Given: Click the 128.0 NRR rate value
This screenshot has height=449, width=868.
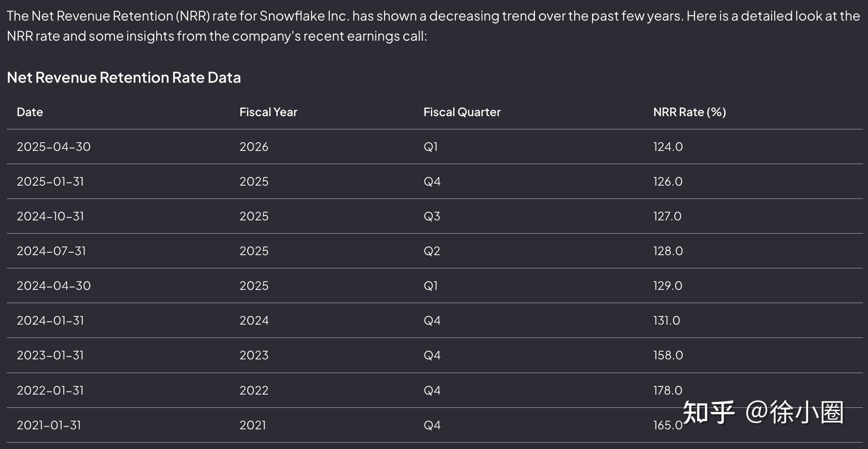Looking at the screenshot, I should (668, 251).
